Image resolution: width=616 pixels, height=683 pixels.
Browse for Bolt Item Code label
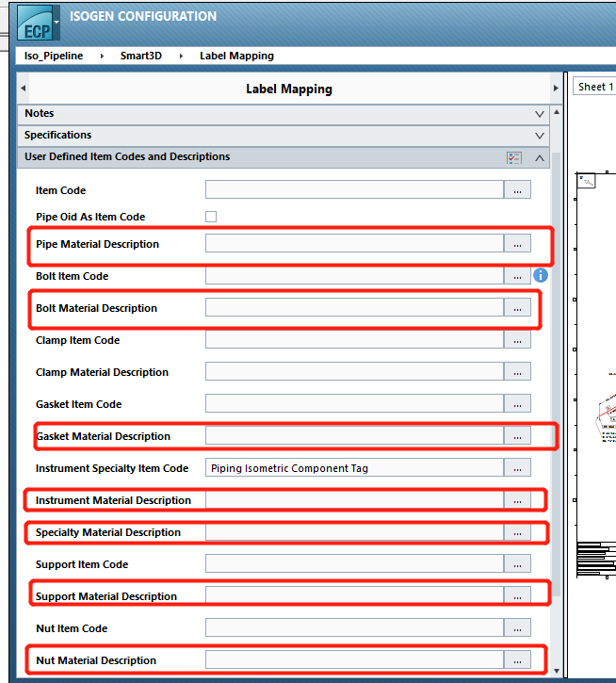coord(517,275)
